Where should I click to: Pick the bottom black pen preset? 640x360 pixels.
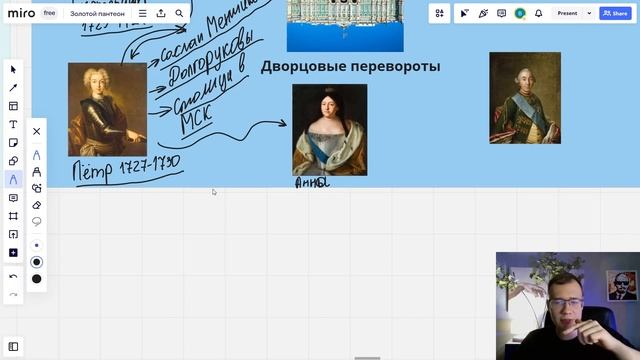coord(36,279)
